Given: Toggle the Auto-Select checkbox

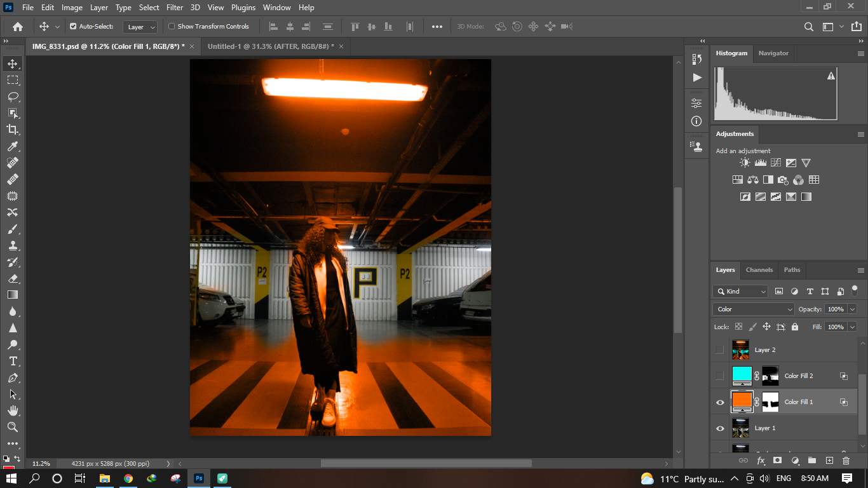Looking at the screenshot, I should [x=73, y=27].
